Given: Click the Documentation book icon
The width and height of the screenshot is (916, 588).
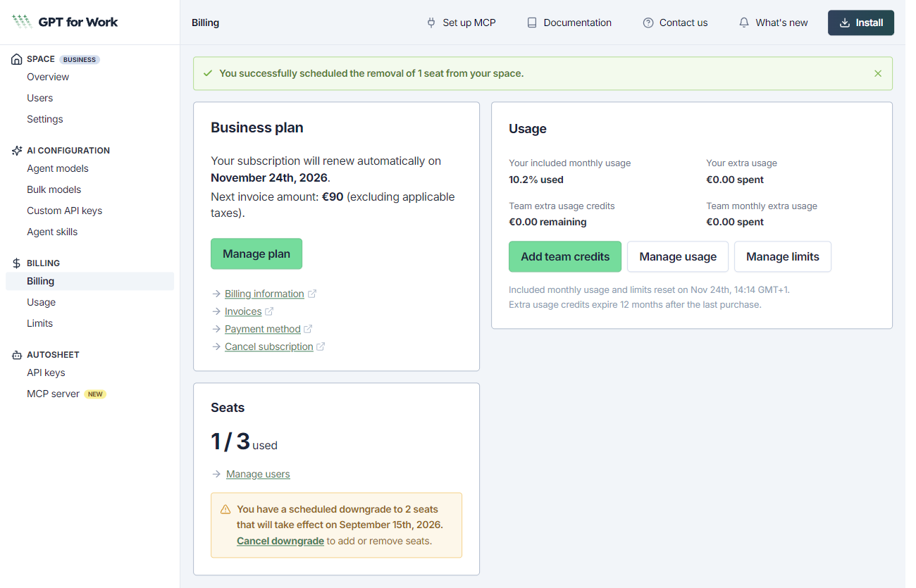Looking at the screenshot, I should click(532, 23).
